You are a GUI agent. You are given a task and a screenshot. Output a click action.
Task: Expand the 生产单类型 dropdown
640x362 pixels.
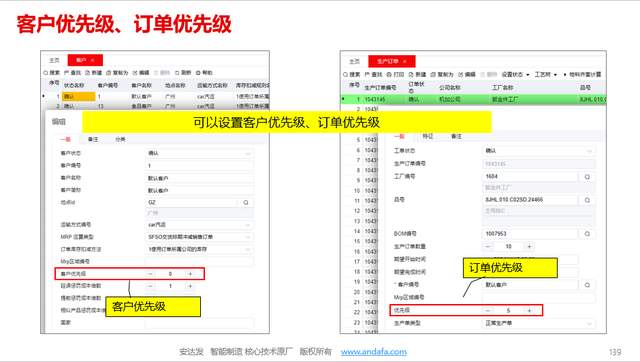(x=538, y=323)
